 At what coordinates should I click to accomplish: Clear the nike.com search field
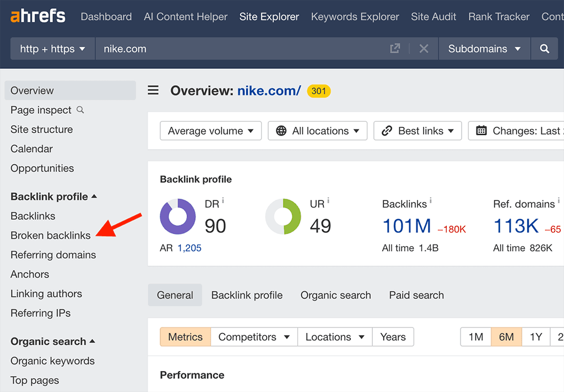click(424, 48)
